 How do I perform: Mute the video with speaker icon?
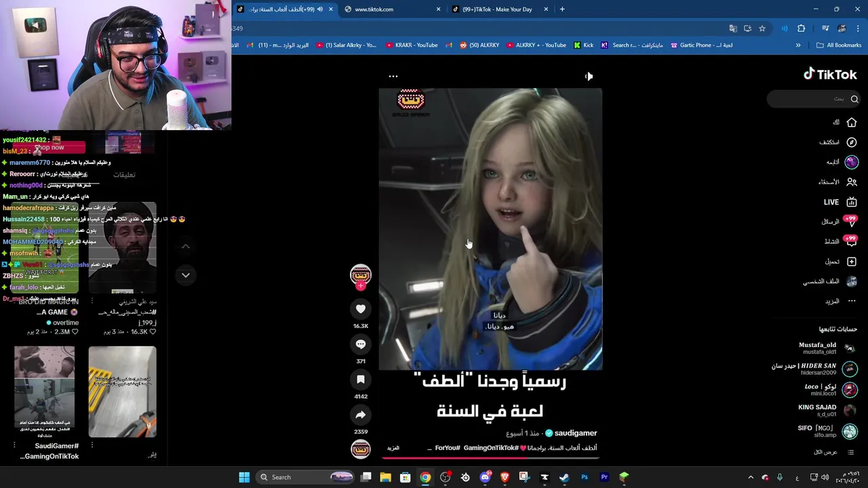click(589, 77)
